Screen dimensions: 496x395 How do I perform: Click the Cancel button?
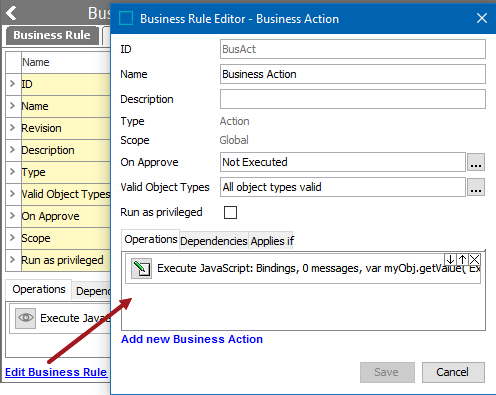[453, 372]
